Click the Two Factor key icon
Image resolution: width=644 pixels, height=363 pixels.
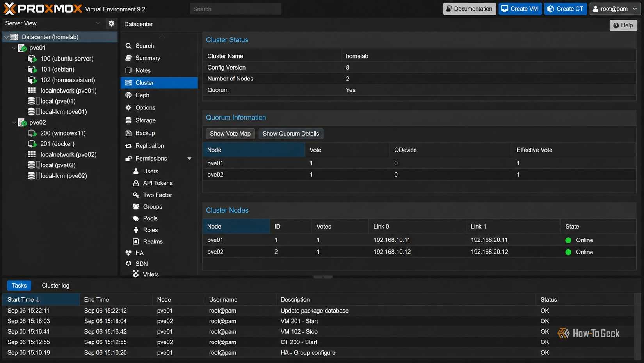pos(136,195)
